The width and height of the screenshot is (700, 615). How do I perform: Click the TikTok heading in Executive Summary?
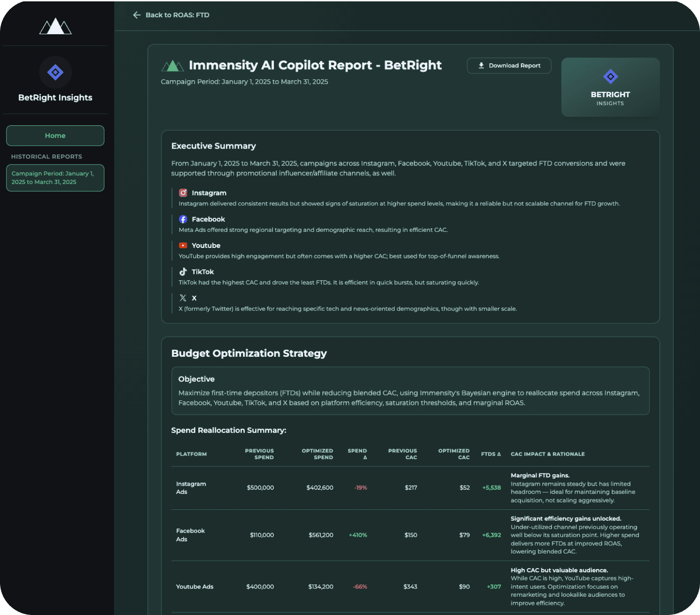202,272
